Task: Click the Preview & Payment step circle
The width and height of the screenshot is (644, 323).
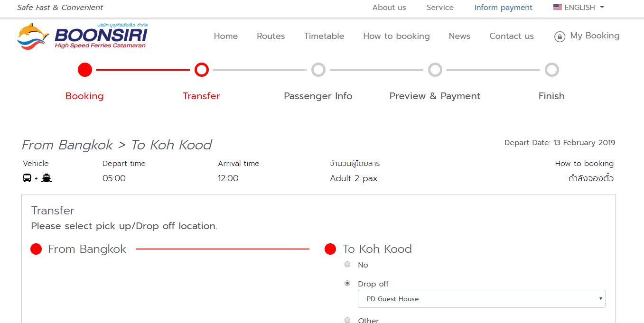Action: tap(435, 70)
